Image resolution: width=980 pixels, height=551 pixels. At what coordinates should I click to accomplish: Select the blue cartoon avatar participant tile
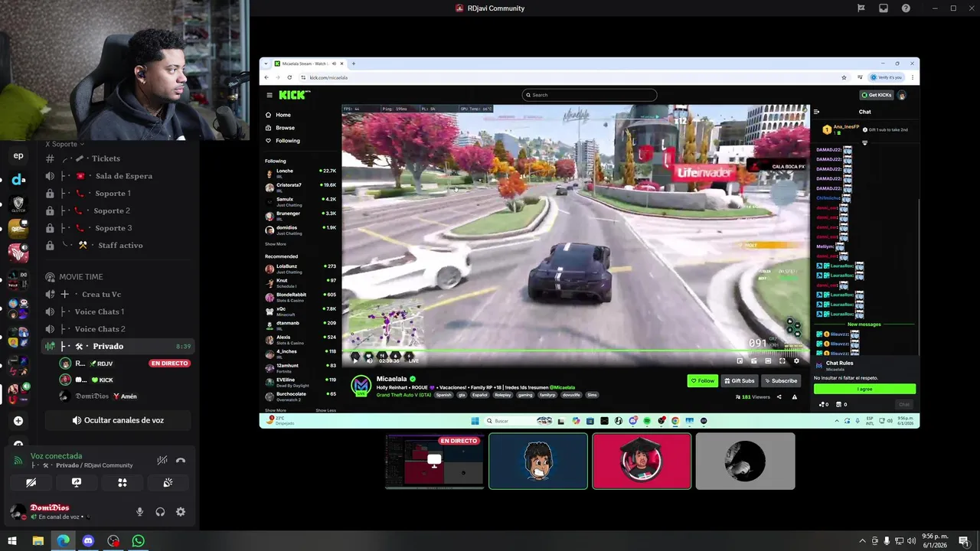(538, 461)
